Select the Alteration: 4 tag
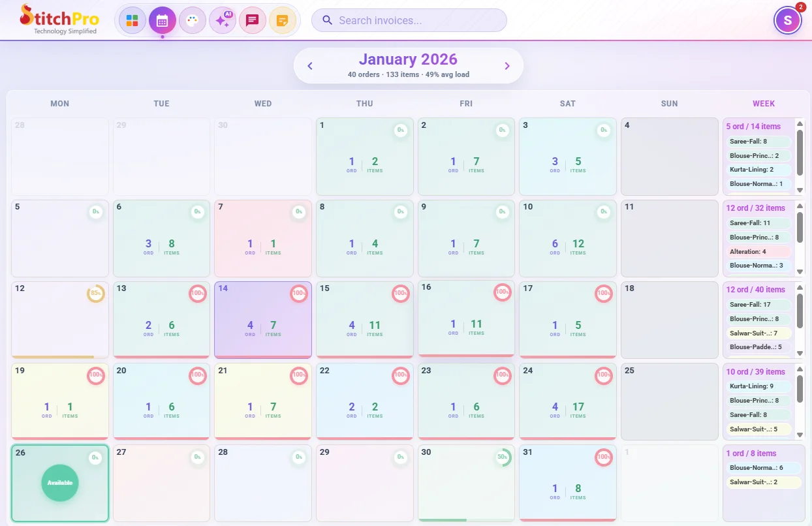The height and width of the screenshot is (526, 812). pos(758,251)
